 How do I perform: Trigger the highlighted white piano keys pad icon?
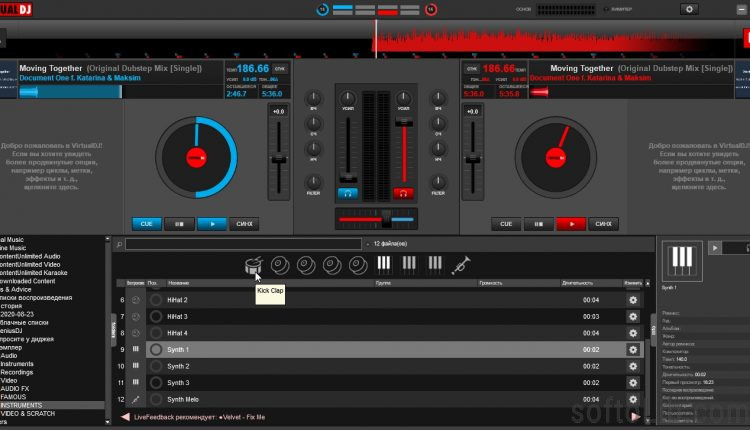tap(384, 264)
